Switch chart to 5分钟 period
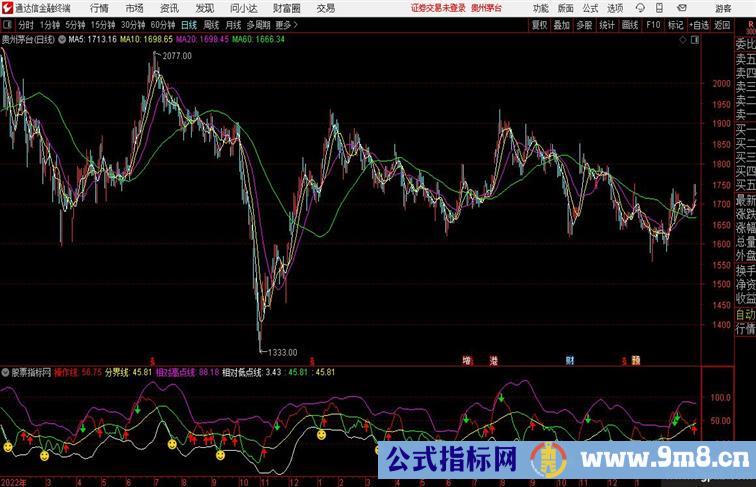This screenshot has height=487, width=756. point(75,25)
